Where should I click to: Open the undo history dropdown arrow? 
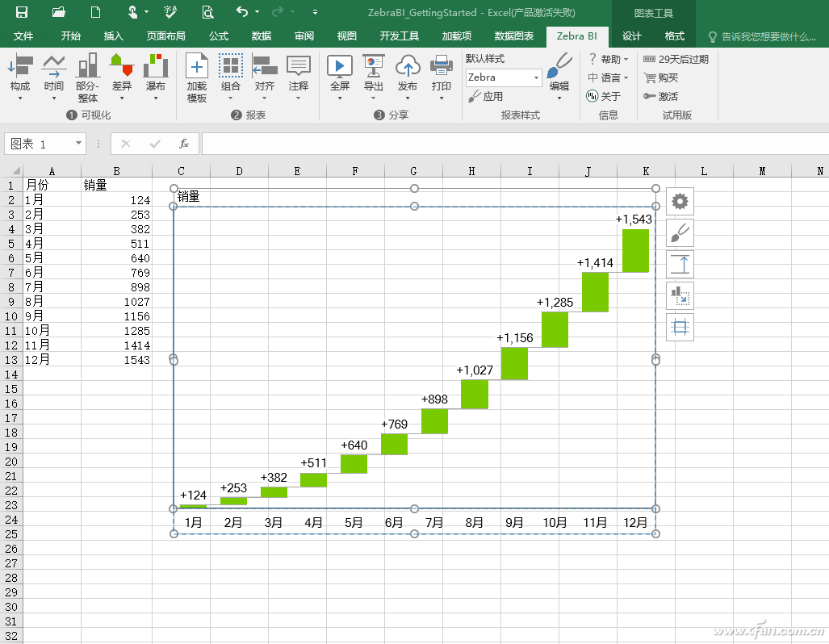point(257,11)
